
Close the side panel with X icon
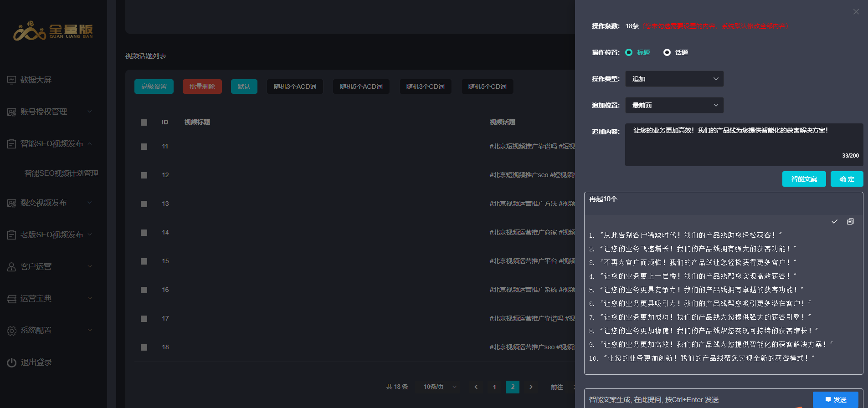coord(856,12)
